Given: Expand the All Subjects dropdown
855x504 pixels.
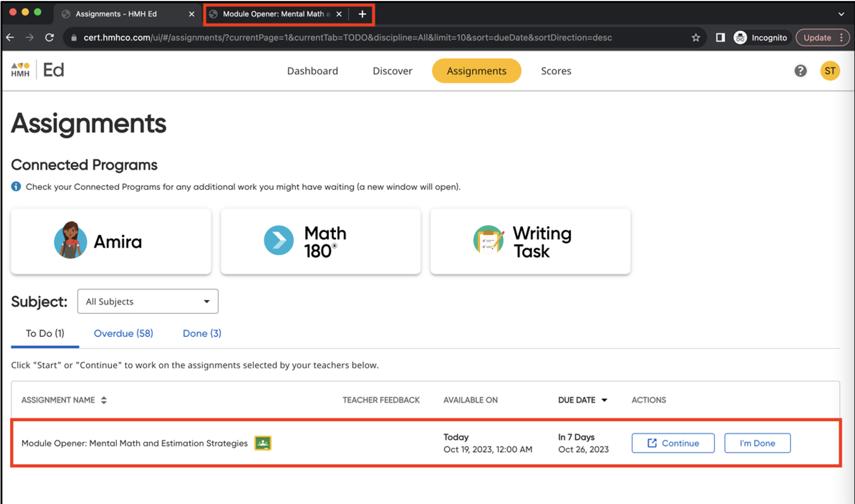Looking at the screenshot, I should tap(148, 301).
